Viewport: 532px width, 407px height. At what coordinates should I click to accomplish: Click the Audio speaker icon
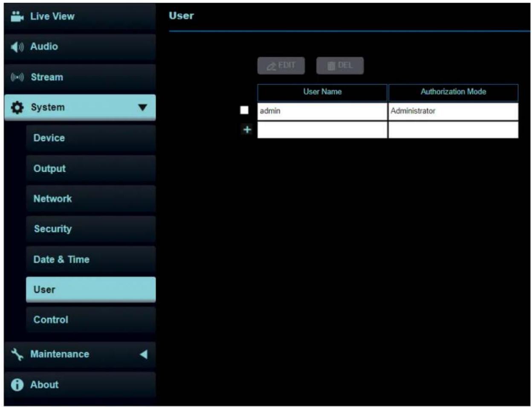coord(17,47)
